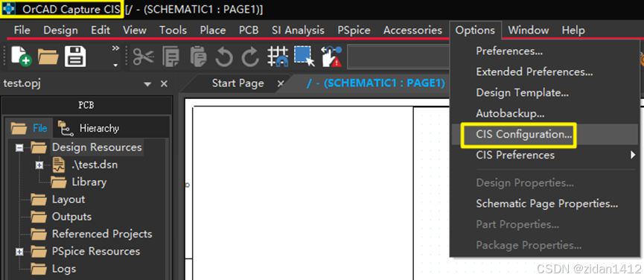Select the area select tool icon
The height and width of the screenshot is (280, 644).
[x=305, y=57]
